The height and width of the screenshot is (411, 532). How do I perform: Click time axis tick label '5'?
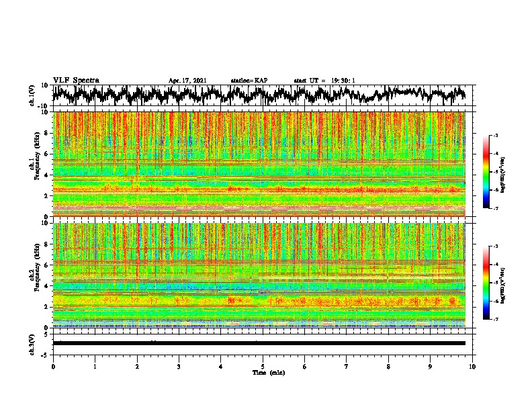(x=263, y=367)
